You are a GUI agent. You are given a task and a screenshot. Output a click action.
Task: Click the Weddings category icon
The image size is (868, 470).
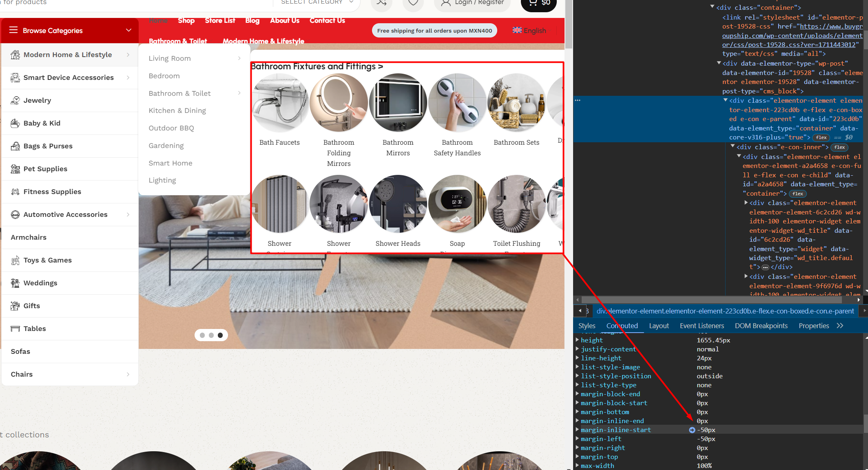(x=15, y=283)
